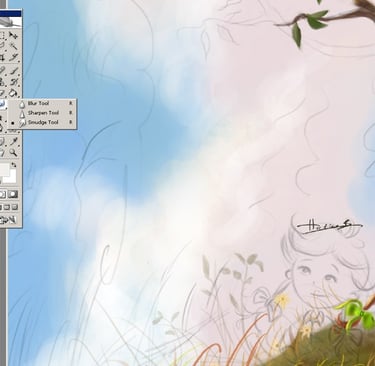Select the Move tool
The width and height of the screenshot is (375, 366).
13,36
